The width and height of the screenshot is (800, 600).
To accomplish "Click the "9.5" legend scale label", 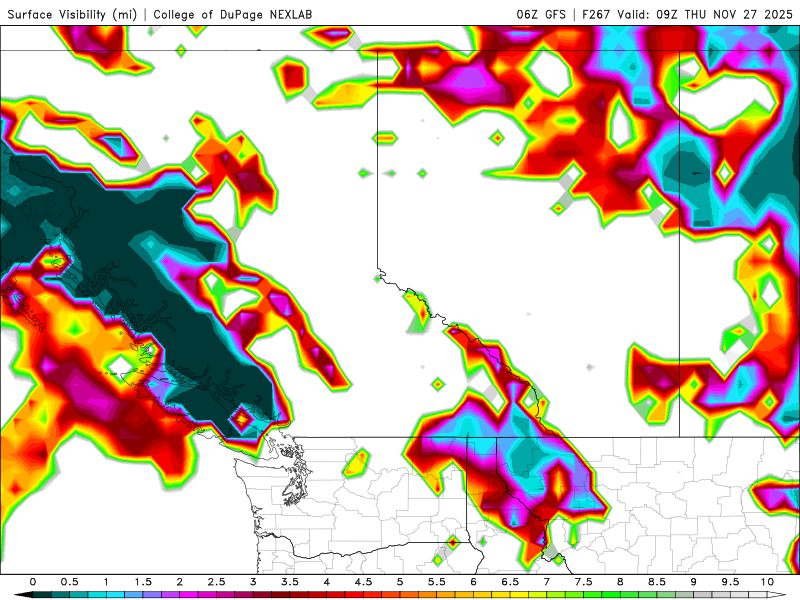I will (x=731, y=582).
